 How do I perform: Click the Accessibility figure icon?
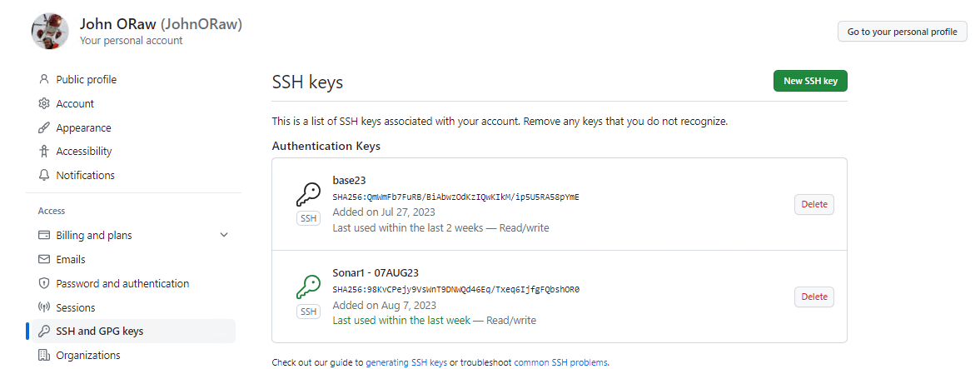pos(44,152)
